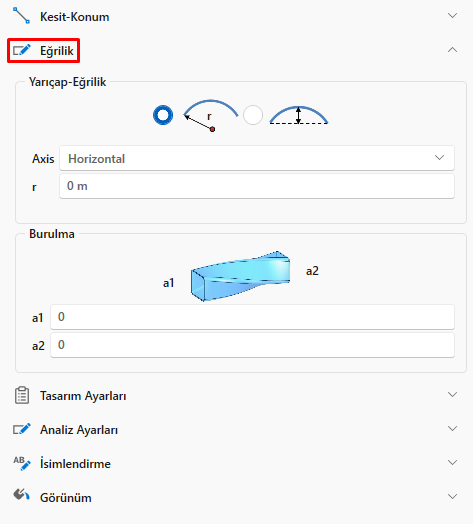
Task: Click the r radius input field
Action: pyautogui.click(x=257, y=186)
